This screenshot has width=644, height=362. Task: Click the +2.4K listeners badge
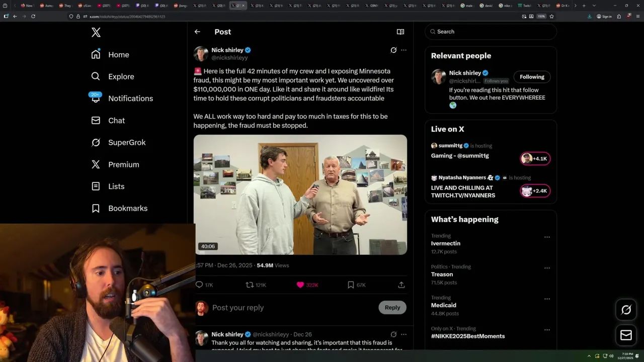point(535,191)
